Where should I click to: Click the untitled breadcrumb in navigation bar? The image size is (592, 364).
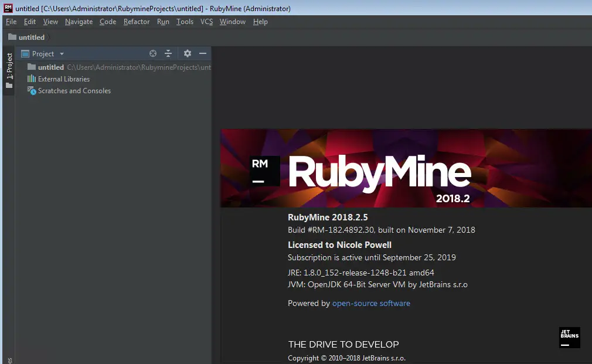coord(32,37)
